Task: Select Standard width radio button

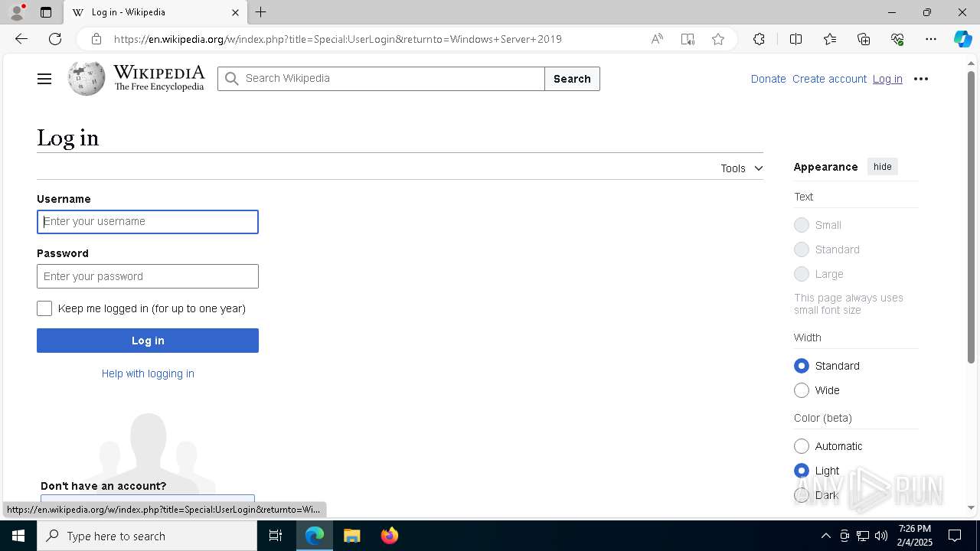Action: (x=802, y=366)
